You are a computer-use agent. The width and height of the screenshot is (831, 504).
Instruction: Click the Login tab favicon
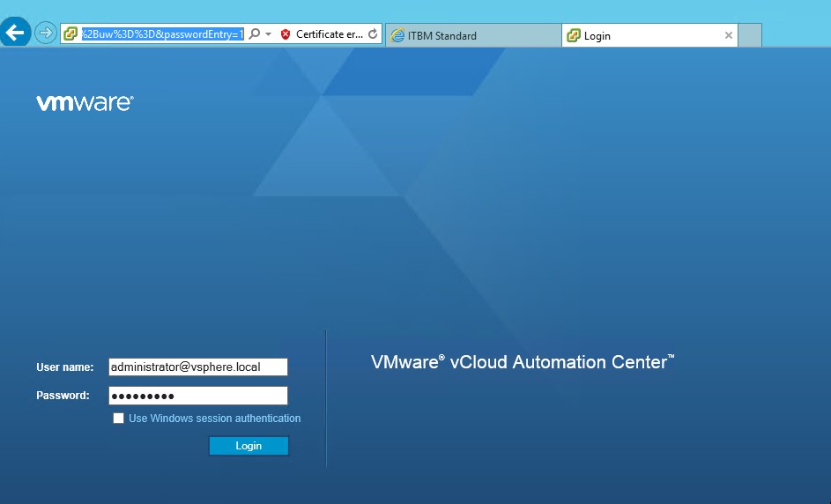tap(574, 35)
